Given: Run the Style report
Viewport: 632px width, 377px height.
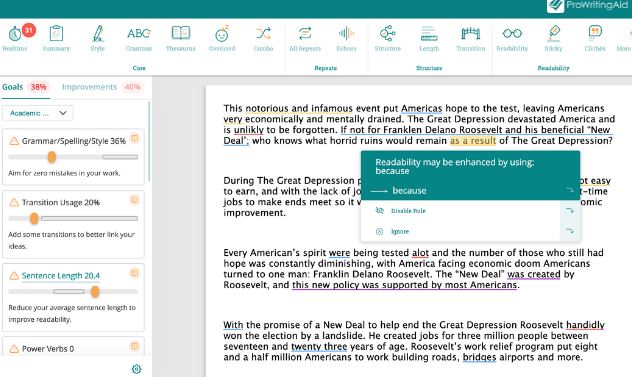Looking at the screenshot, I should (x=98, y=39).
